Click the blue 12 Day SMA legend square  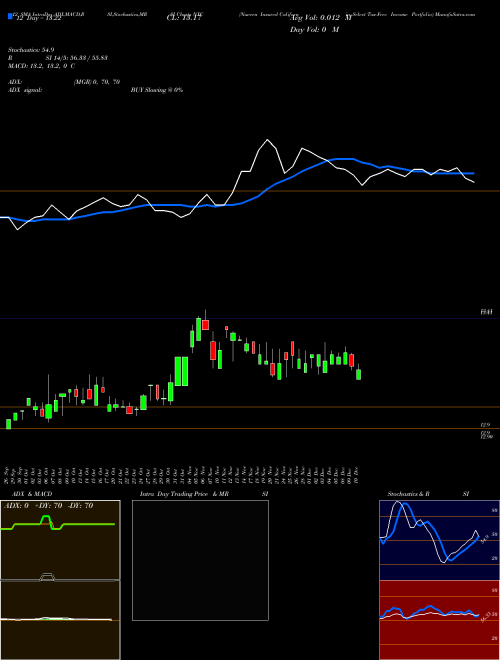pos(10,16)
